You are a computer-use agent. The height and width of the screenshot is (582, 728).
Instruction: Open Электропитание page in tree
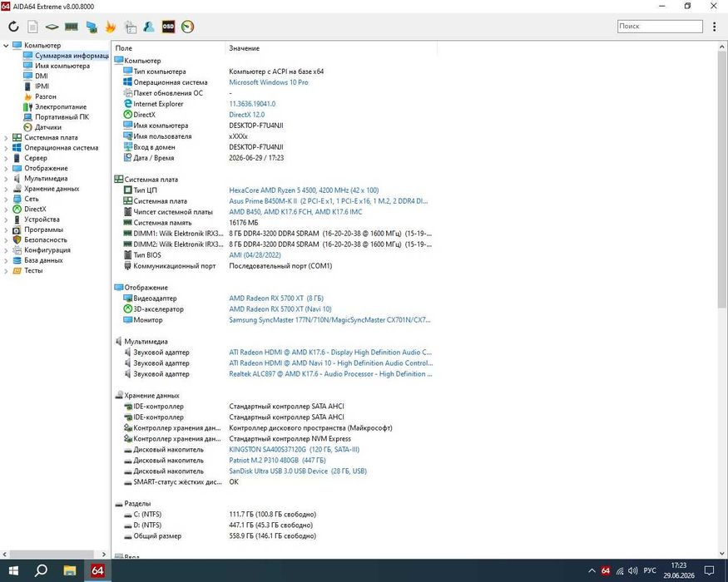point(61,106)
